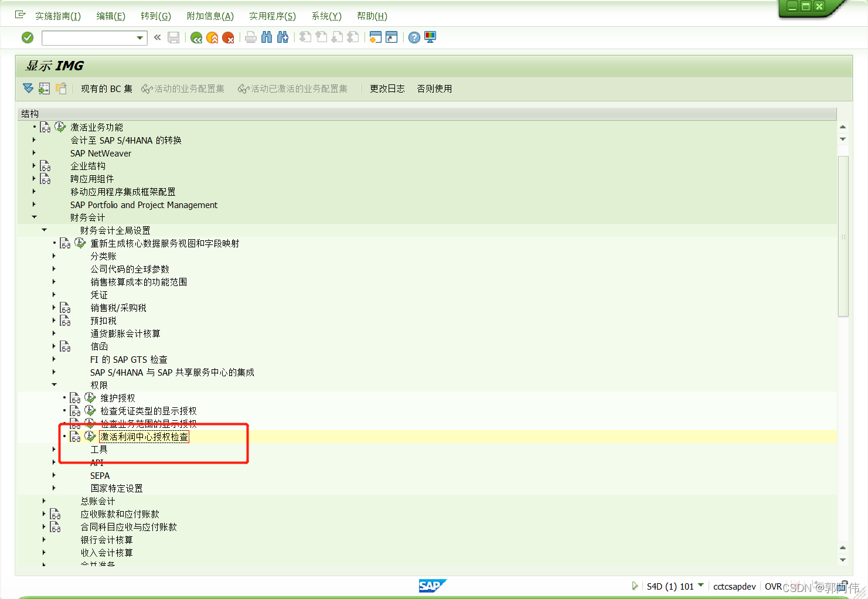Open the 实施指南(I) menu
The width and height of the screenshot is (868, 599).
coord(58,16)
